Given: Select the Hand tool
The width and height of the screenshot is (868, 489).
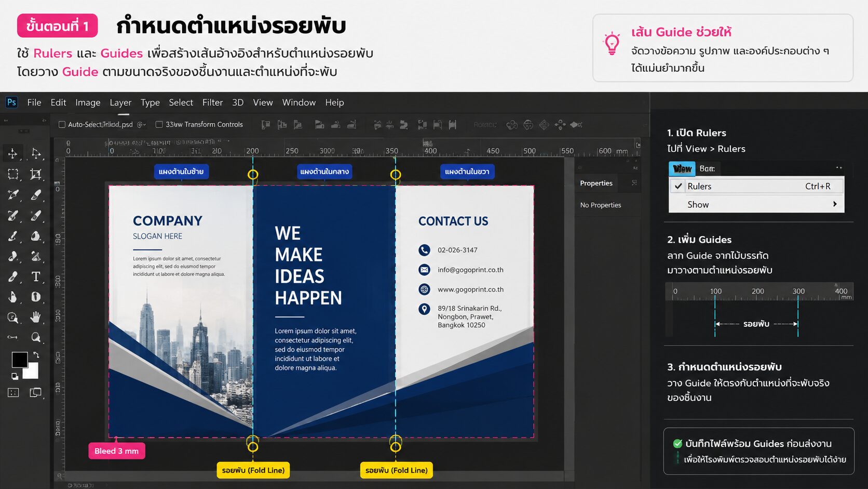Looking at the screenshot, I should [x=36, y=317].
